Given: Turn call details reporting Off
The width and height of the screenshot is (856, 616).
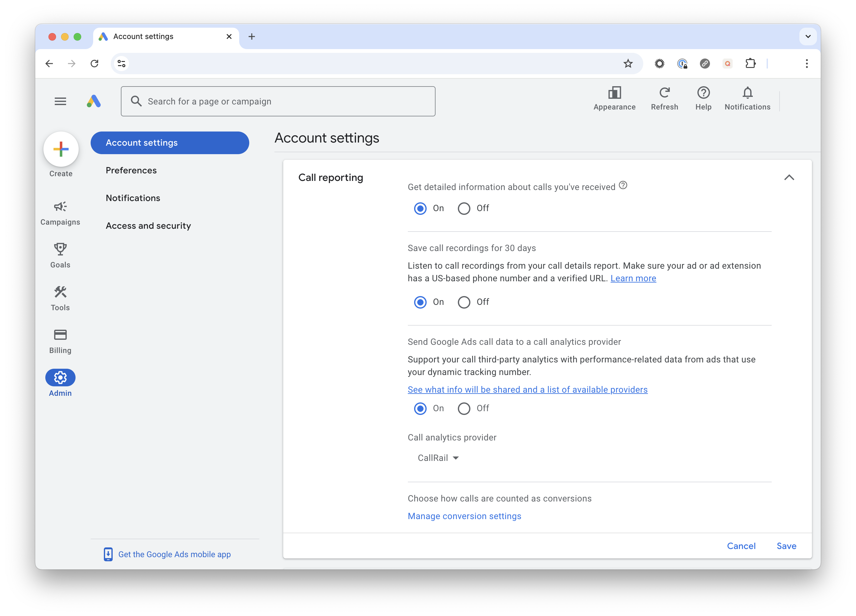Looking at the screenshot, I should [464, 208].
